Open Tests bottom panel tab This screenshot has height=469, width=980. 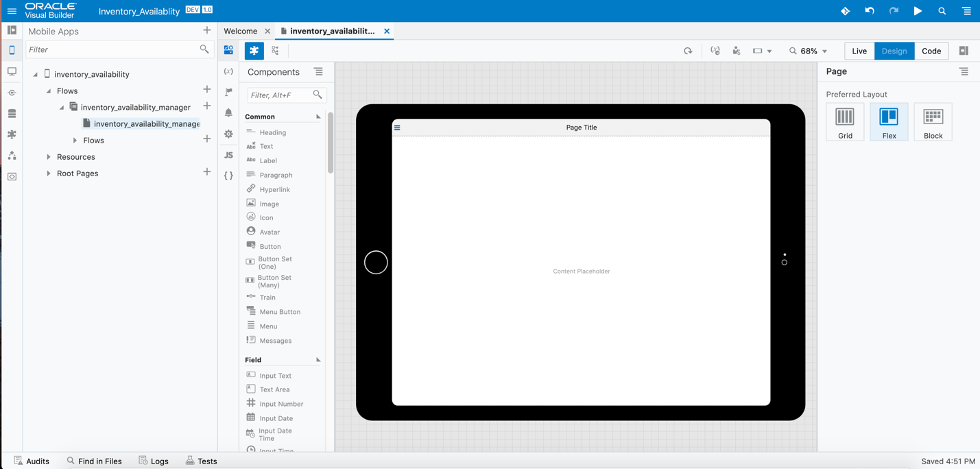click(201, 461)
